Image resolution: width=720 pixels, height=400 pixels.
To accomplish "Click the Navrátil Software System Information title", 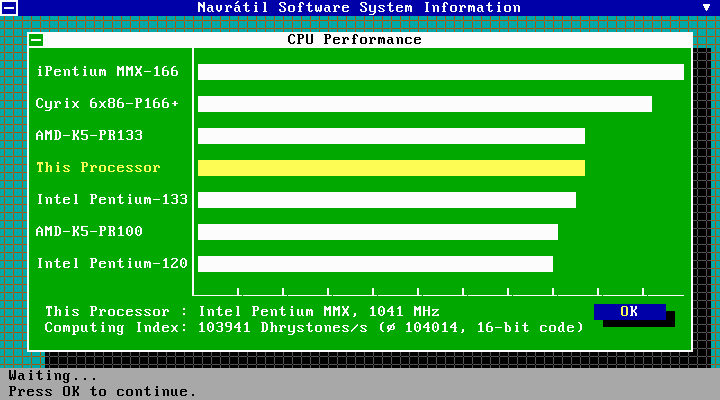I will [359, 8].
